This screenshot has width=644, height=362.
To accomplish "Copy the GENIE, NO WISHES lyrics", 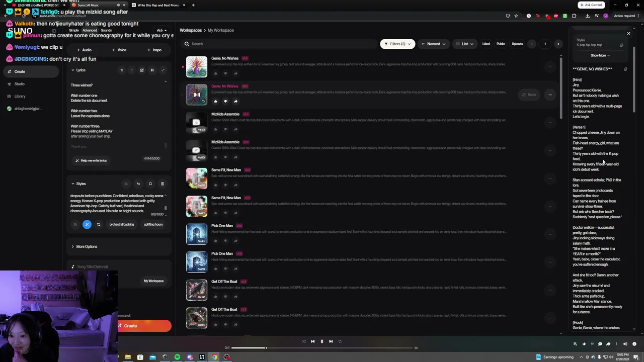I will tap(625, 69).
